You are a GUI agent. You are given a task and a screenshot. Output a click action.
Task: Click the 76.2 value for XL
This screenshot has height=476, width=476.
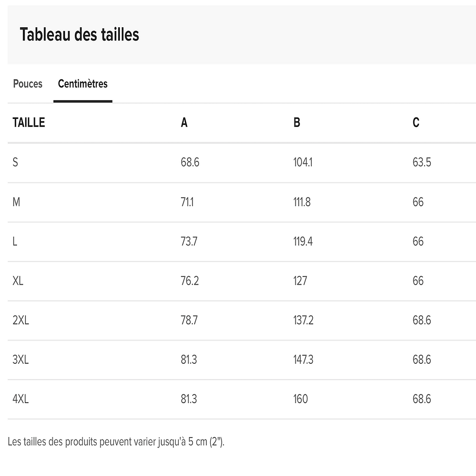189,281
